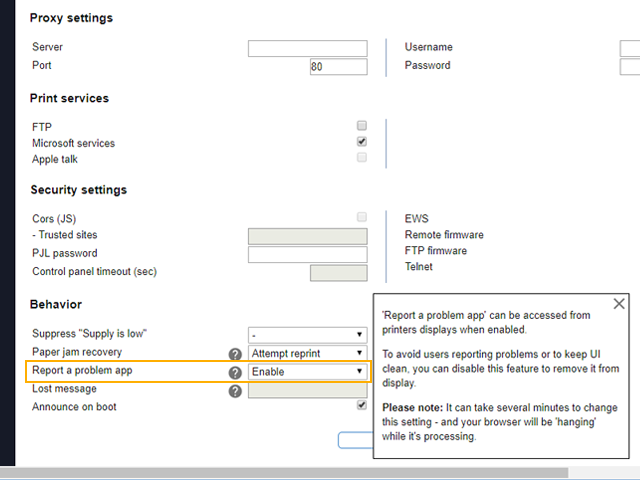
Task: Toggle the Apple talk checkbox
Action: coord(362,158)
